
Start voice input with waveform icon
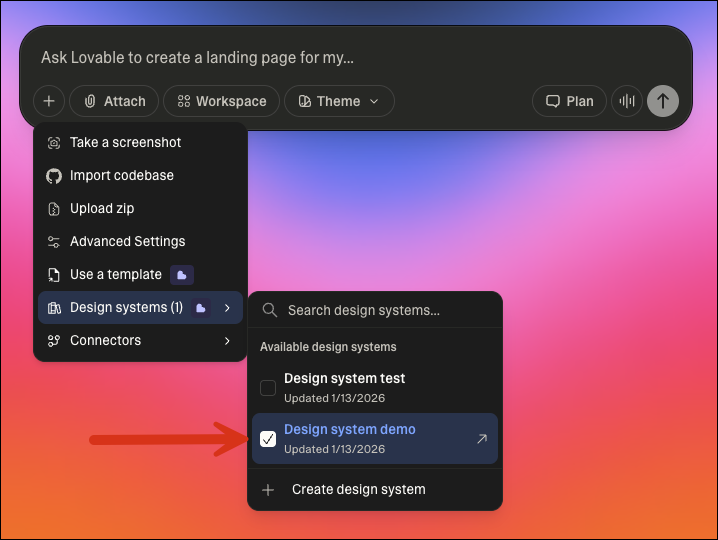pos(627,101)
